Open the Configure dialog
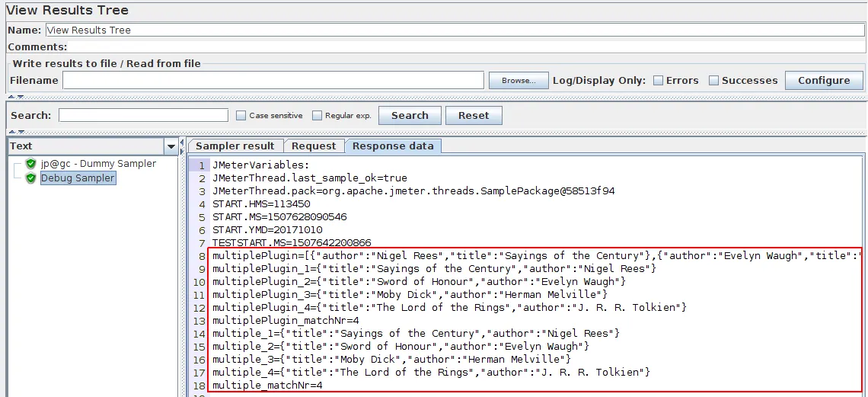 [x=824, y=80]
